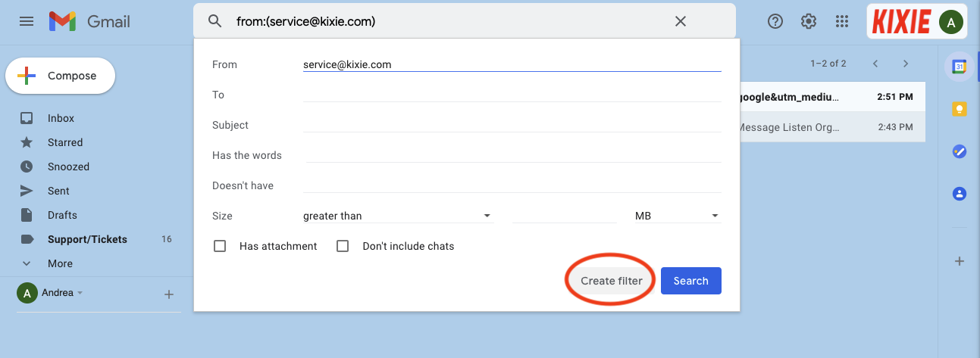Open Google Calendar side panel icon

pos(959,67)
